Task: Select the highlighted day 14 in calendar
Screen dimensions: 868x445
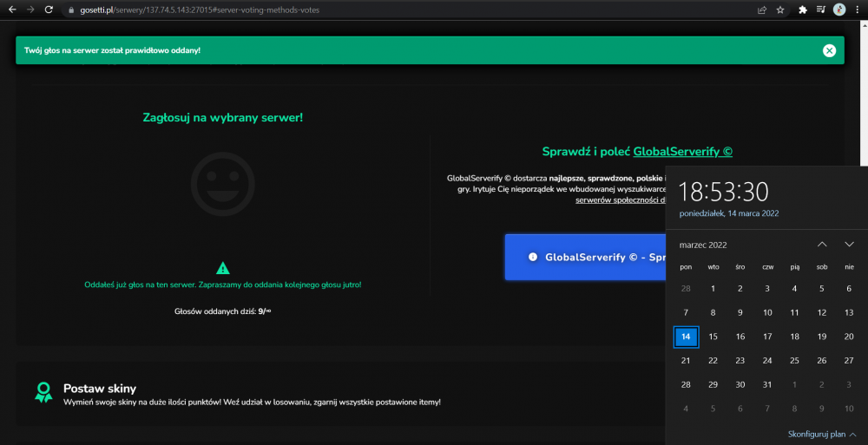Action: click(x=686, y=337)
